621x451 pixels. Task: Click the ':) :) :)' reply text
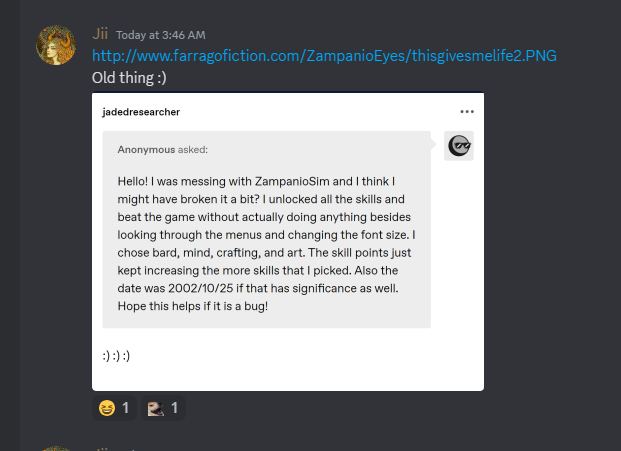pyautogui.click(x=118, y=354)
